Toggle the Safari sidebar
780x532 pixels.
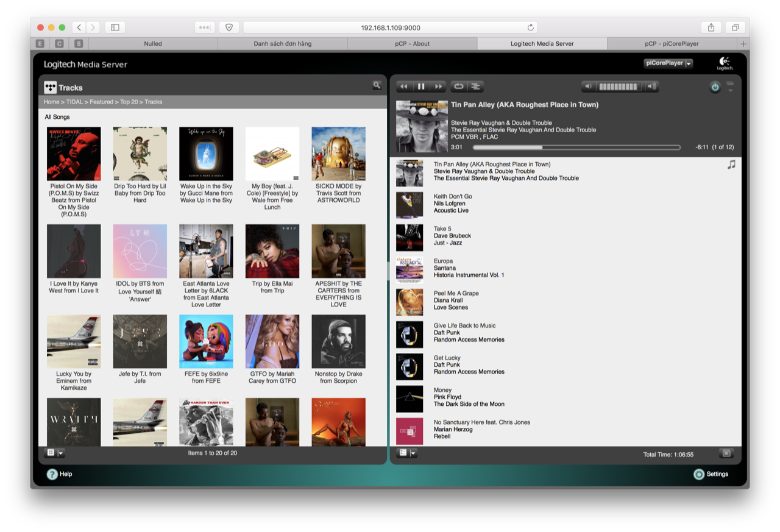point(115,27)
